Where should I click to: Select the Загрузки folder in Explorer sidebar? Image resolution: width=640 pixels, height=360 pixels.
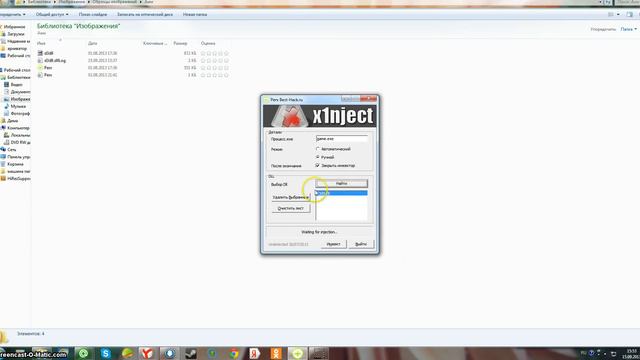(x=13, y=34)
